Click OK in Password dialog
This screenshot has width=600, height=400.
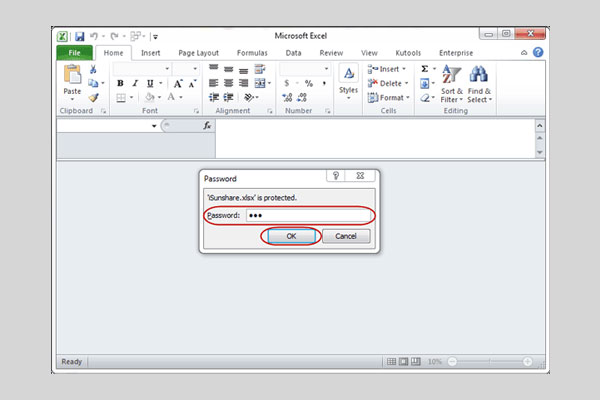click(x=291, y=236)
